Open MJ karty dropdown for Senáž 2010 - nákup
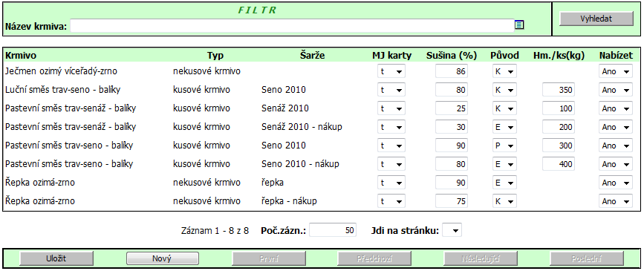This screenshot has height=271, width=644. (391, 127)
